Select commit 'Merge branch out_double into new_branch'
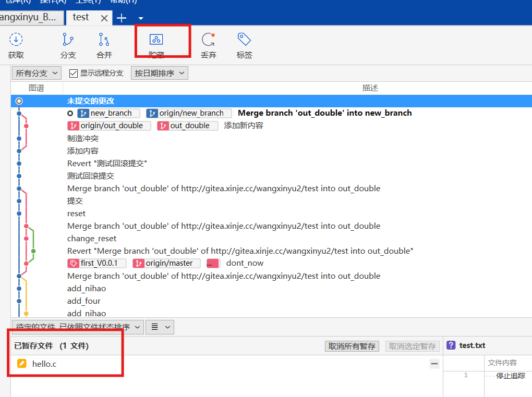The image size is (532, 397). pos(325,113)
